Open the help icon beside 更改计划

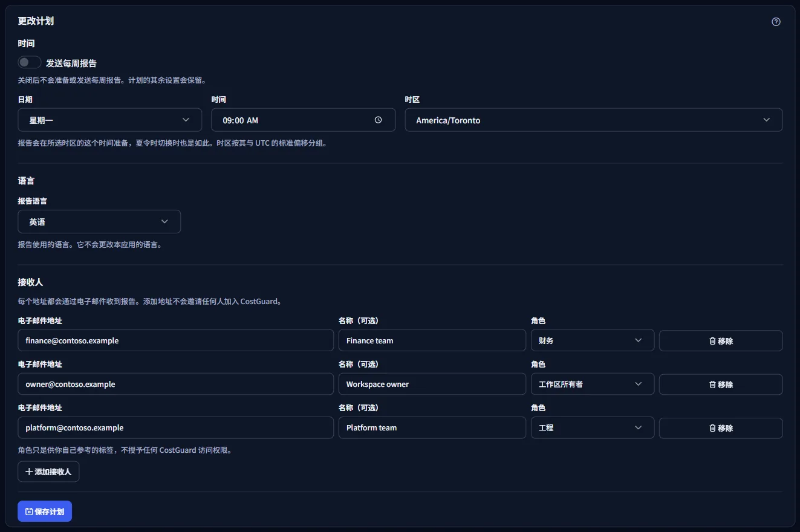(x=776, y=22)
